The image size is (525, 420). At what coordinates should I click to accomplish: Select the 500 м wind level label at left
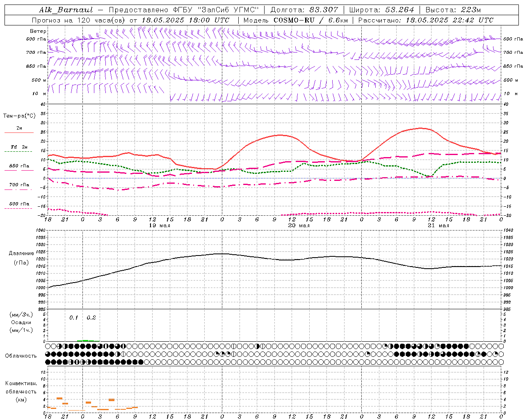(x=39, y=80)
